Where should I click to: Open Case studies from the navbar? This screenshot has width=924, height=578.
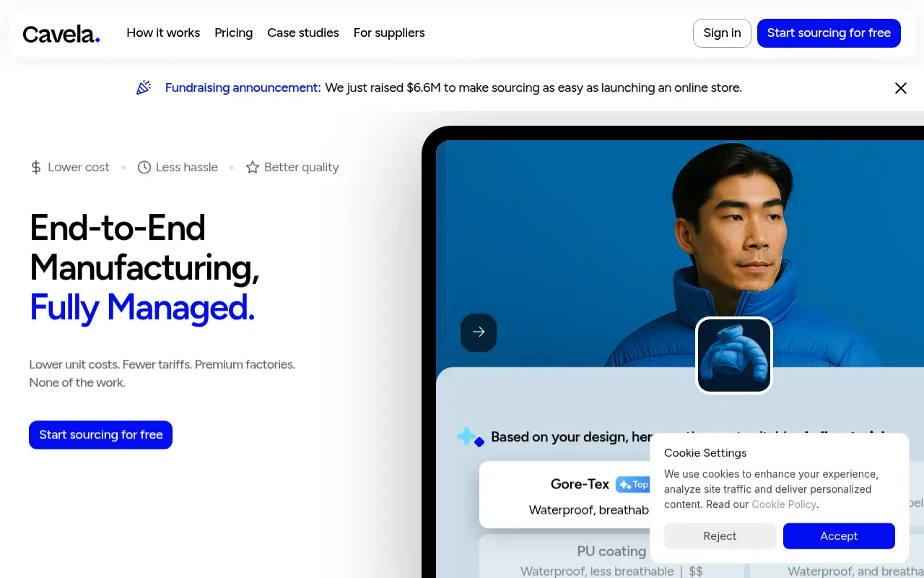[x=303, y=33]
